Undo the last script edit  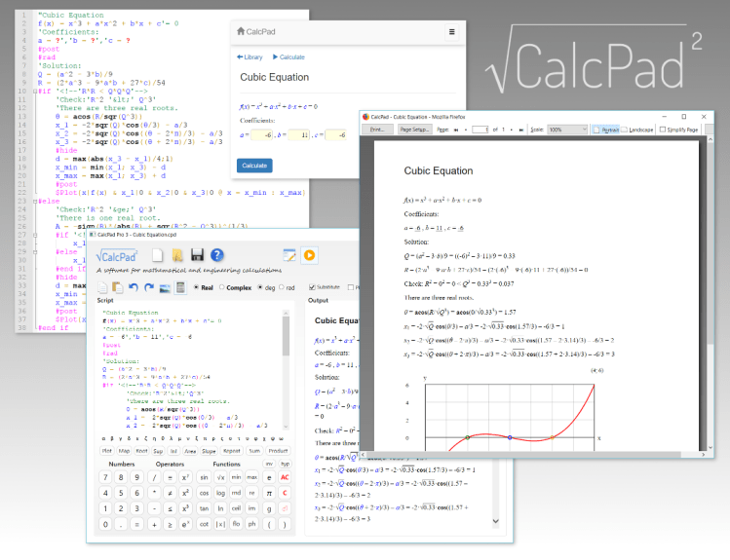(134, 288)
